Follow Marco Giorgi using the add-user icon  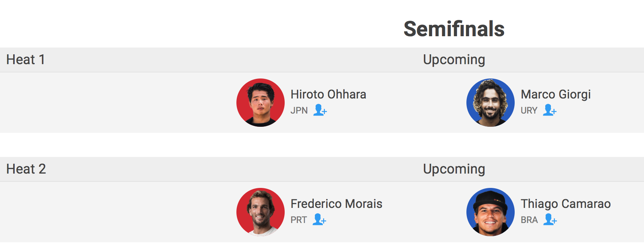coord(549,110)
